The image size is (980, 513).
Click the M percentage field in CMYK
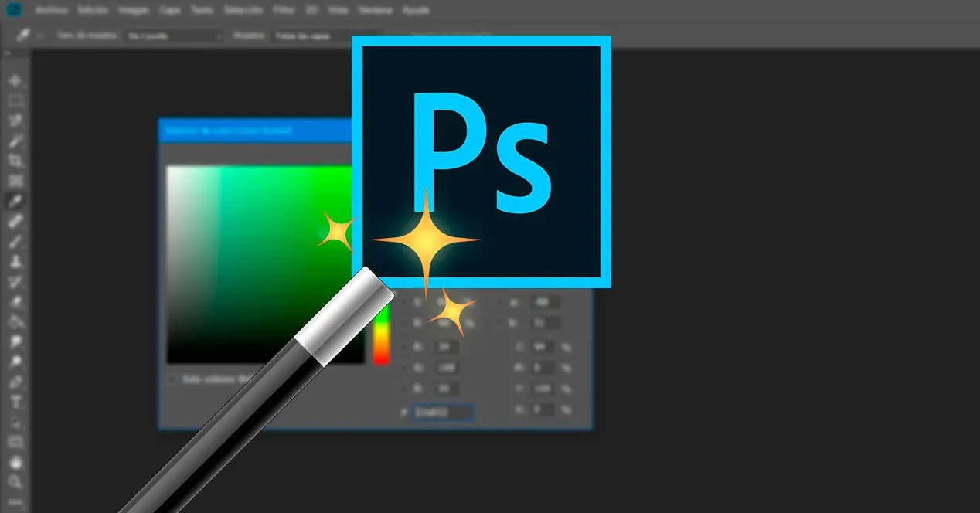pyautogui.click(x=543, y=369)
